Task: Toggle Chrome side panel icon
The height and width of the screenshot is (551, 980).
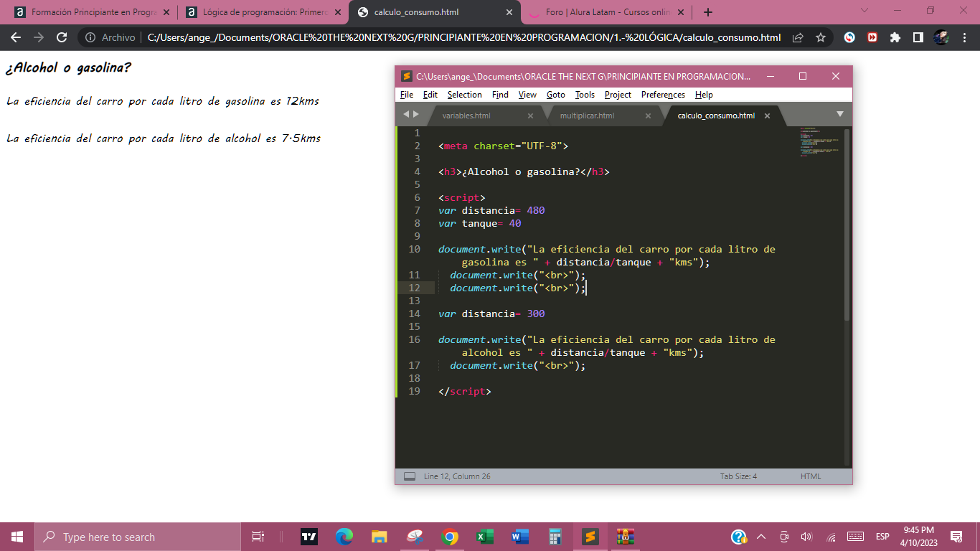Action: (918, 37)
